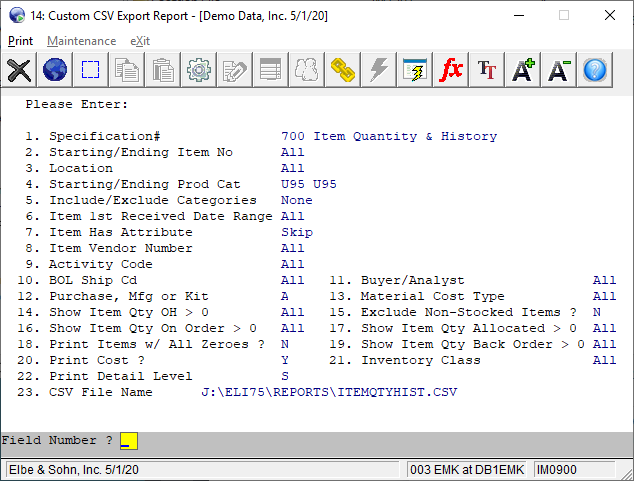
Task: Click the application icon in title bar
Action: click(17, 15)
